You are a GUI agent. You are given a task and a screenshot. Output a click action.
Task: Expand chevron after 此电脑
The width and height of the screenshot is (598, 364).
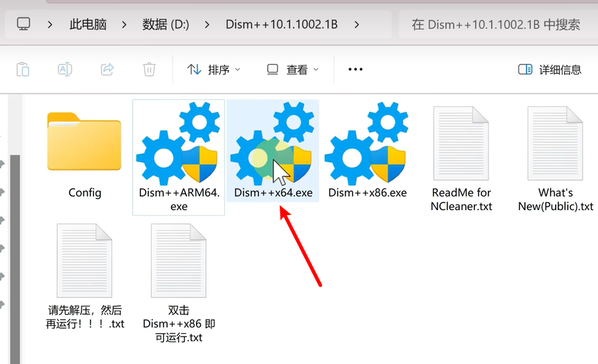(124, 25)
